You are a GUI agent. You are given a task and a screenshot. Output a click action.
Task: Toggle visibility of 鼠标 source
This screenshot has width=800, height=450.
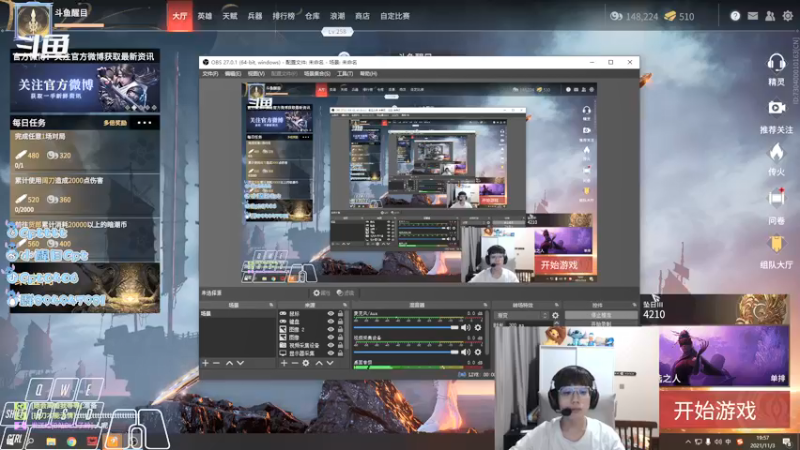click(x=331, y=314)
